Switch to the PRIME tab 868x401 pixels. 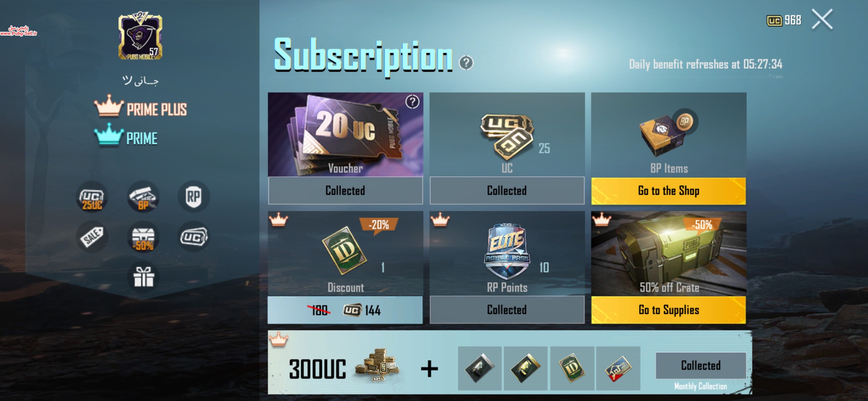126,136
